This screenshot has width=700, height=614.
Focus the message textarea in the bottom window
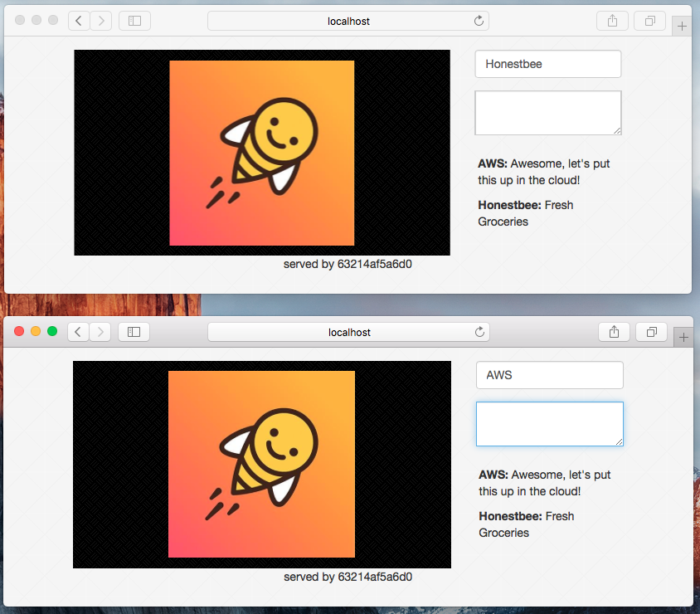550,424
